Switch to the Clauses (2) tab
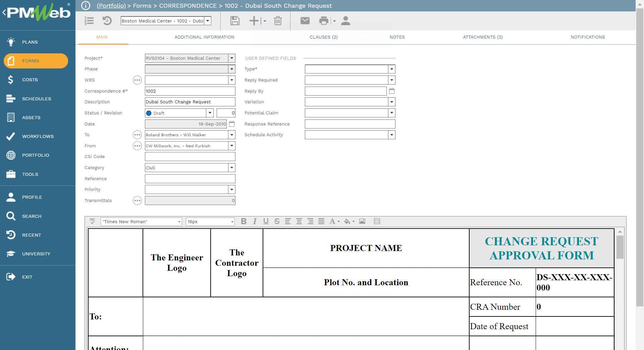The height and width of the screenshot is (350, 644). (x=323, y=37)
